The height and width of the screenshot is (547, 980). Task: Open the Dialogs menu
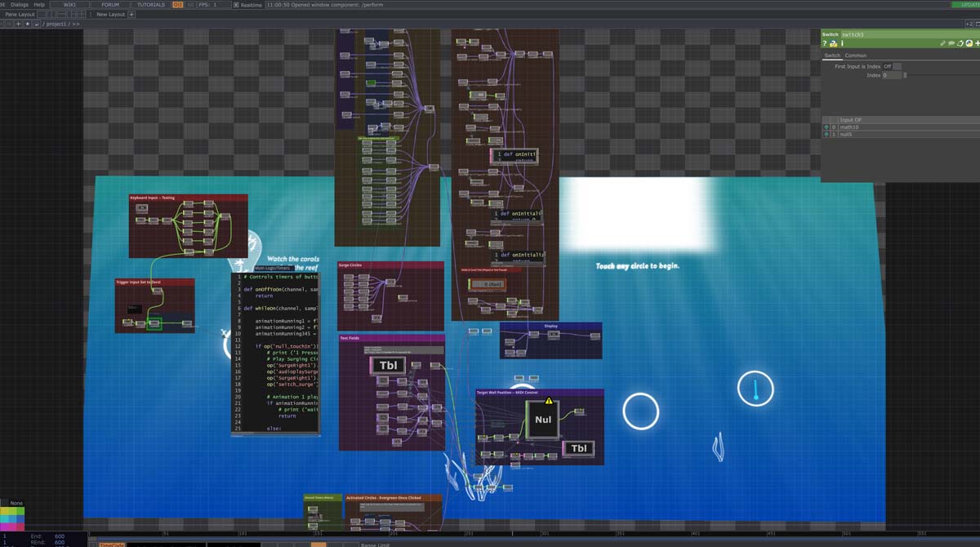pyautogui.click(x=20, y=5)
